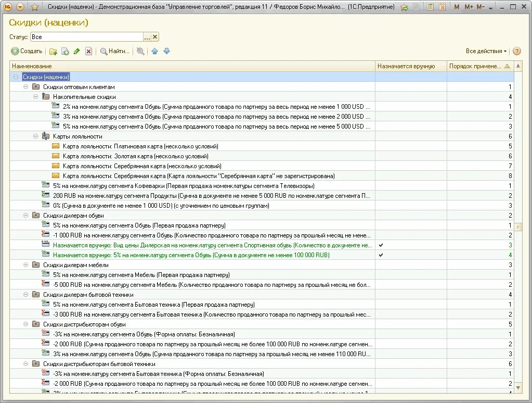This screenshot has width=532, height=403.
Task: Click the favorites star icon in title bar
Action: pos(35,7)
